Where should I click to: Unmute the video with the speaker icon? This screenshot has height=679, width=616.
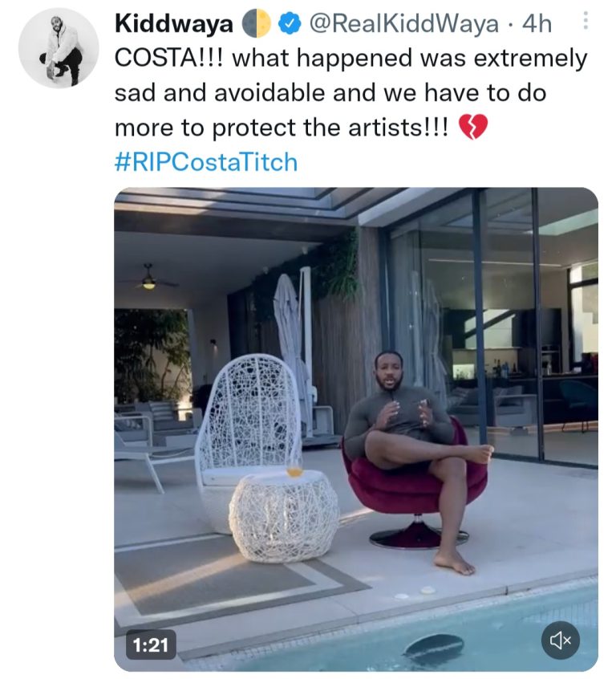560,640
